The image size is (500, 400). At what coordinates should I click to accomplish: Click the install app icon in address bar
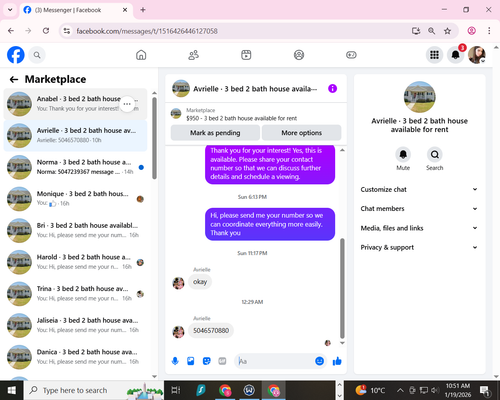(x=416, y=31)
